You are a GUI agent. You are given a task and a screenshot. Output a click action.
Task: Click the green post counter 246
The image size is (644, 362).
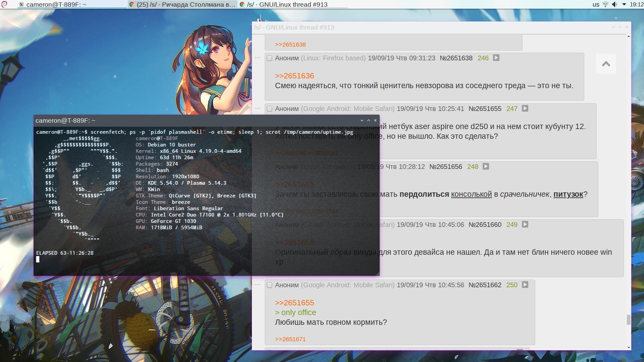coord(483,58)
